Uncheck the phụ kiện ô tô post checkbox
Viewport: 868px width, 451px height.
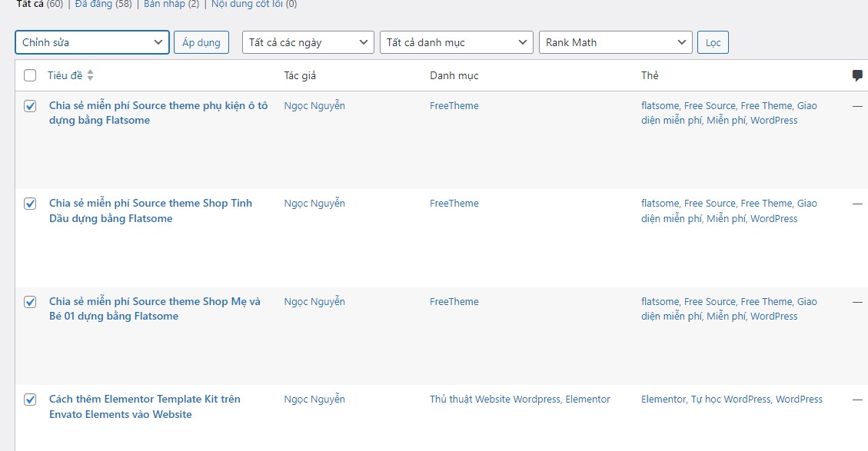(x=30, y=106)
